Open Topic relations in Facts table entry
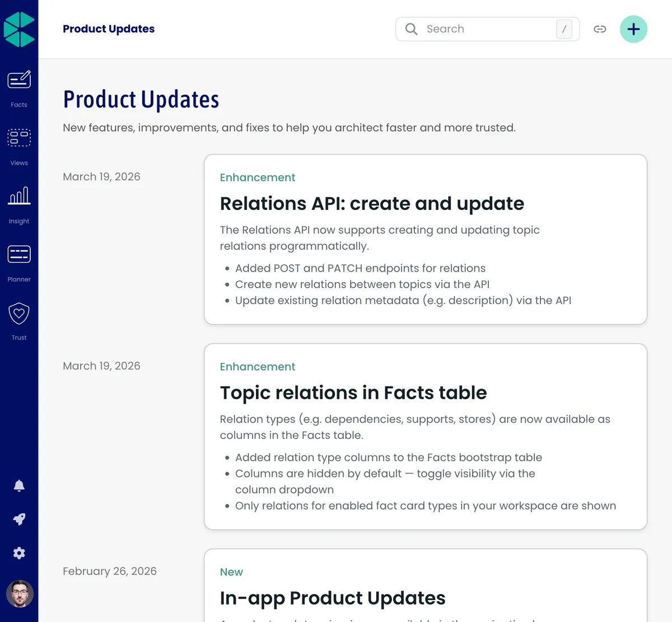This screenshot has width=672, height=622. click(x=353, y=393)
